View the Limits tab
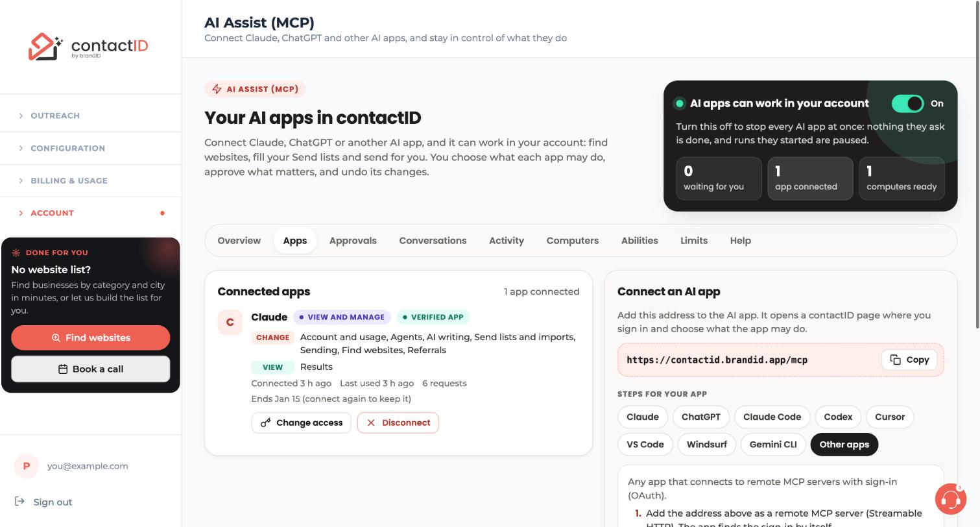980x527 pixels. click(x=694, y=241)
